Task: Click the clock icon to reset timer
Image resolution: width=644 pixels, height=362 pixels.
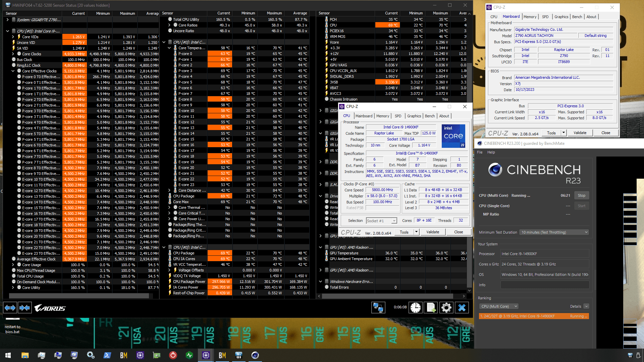Action: point(415,308)
